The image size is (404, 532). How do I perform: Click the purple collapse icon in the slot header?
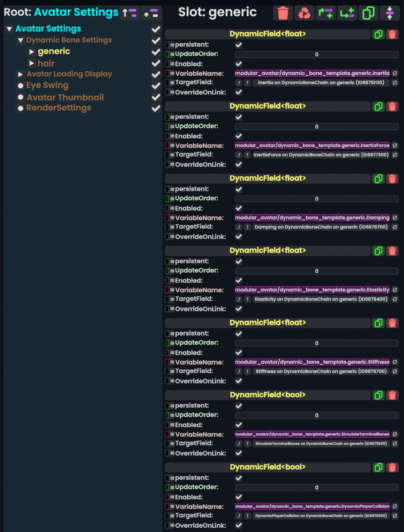tap(390, 13)
